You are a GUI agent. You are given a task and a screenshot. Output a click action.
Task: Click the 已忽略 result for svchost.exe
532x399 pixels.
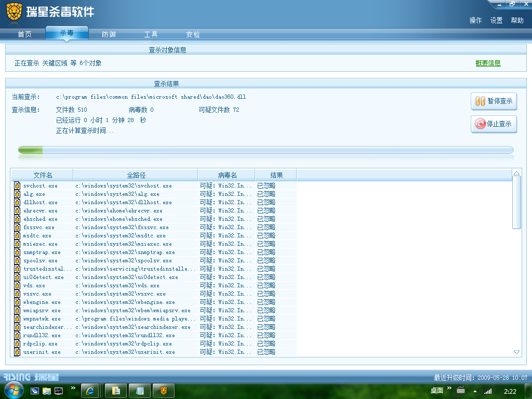[x=267, y=185]
